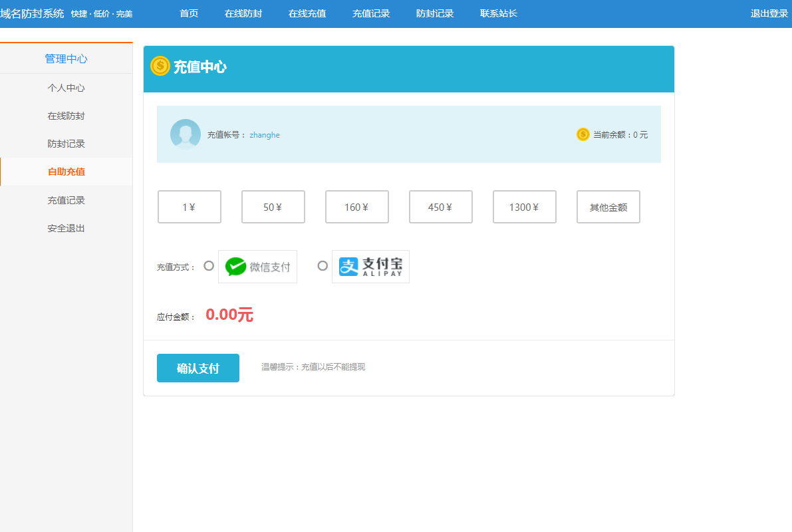Click the Alipay logo
The height and width of the screenshot is (532, 792).
371,267
